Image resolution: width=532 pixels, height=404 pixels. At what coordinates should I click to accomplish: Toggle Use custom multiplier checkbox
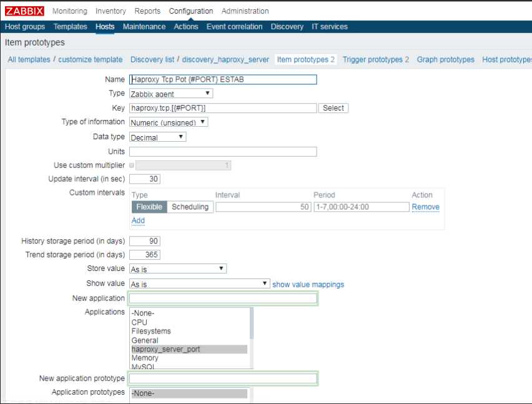132,165
